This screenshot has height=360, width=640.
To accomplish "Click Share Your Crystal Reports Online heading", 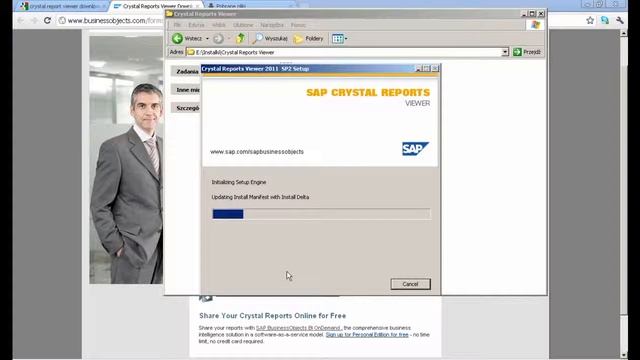I will (272, 316).
